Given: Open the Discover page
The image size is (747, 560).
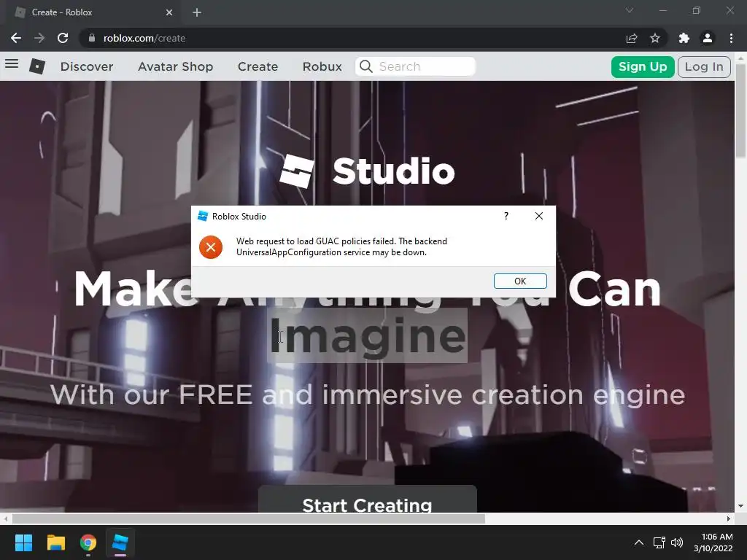Looking at the screenshot, I should [87, 66].
